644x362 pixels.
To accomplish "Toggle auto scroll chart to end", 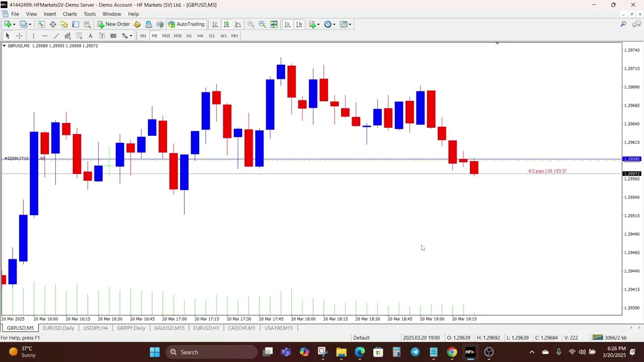I will coord(287,24).
